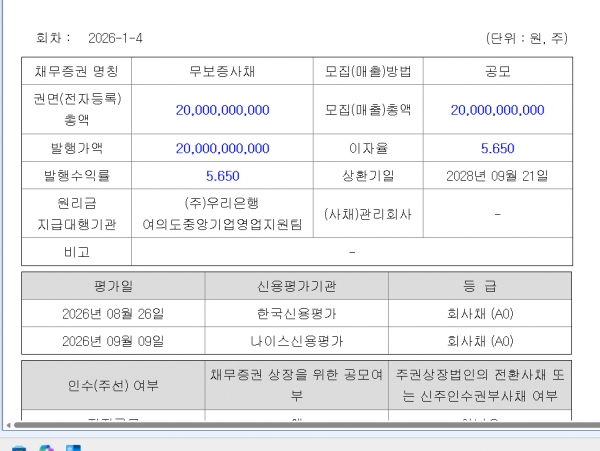
Task: Click the '이자율' label cell
Action: click(x=368, y=148)
